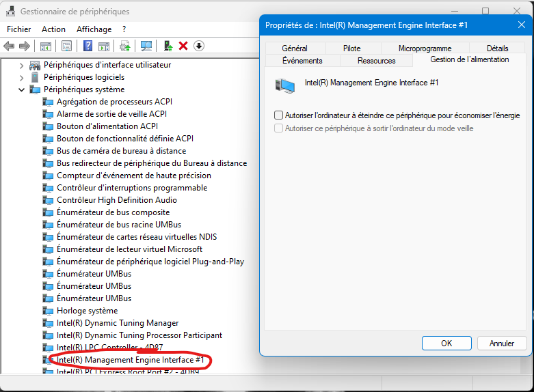Switch to the Microprogramme tab

pos(425,48)
